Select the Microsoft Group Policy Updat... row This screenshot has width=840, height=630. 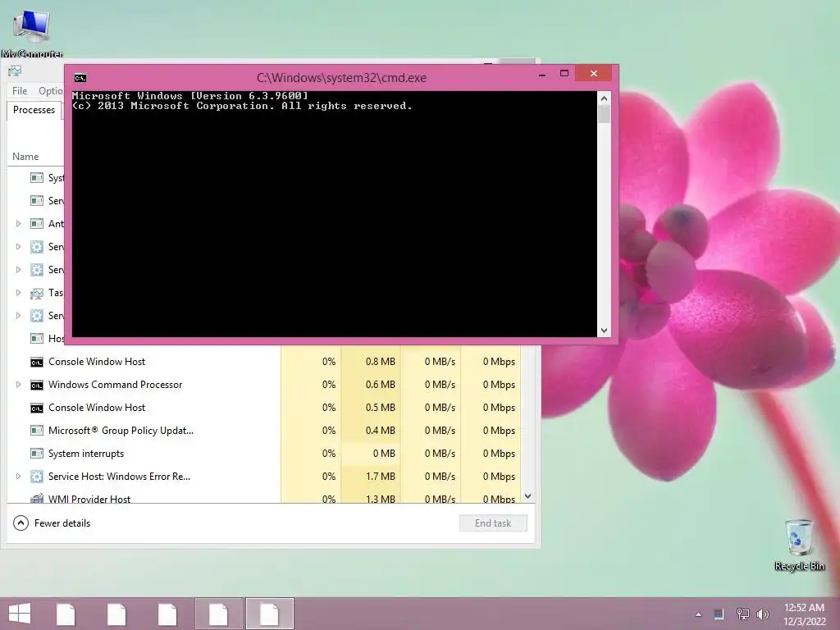click(x=263, y=431)
